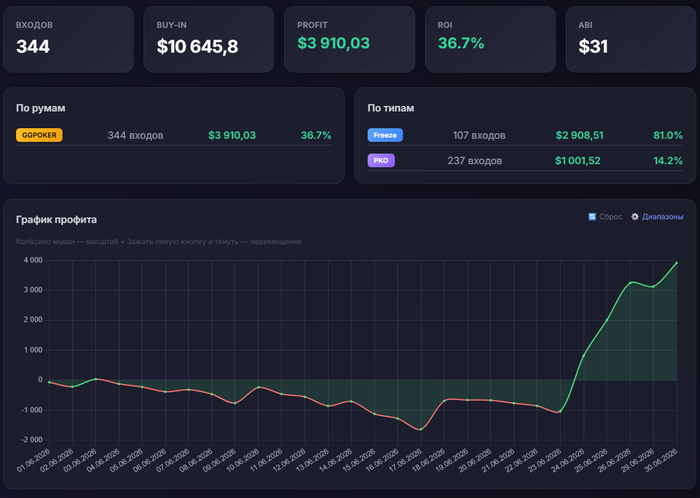Click the 17.06.2026 lowest data point
This screenshot has width=700, height=498.
tap(421, 429)
